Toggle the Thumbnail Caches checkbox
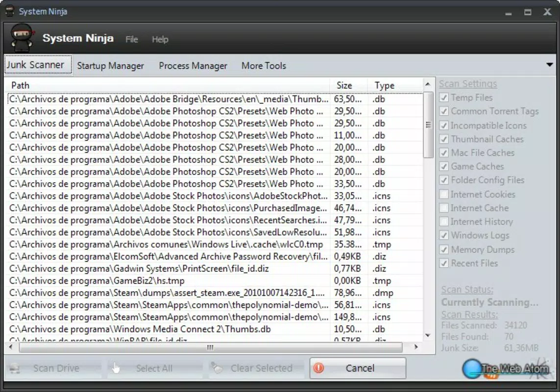Image resolution: width=560 pixels, height=392 pixels. [443, 139]
